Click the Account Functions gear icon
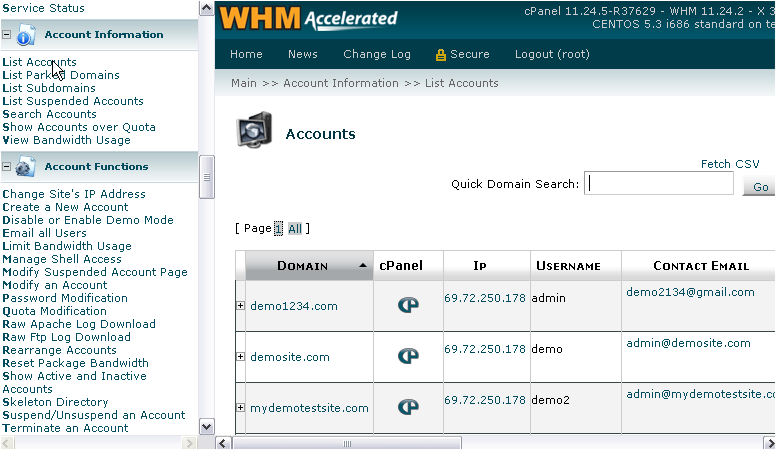776x450 pixels. [x=25, y=167]
